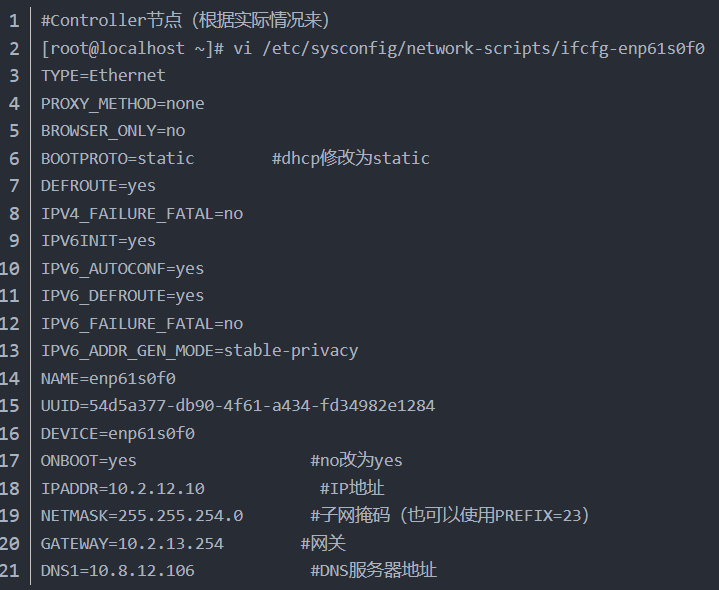Click the vi ifcfg-enp61s0f0 command line

click(x=372, y=48)
